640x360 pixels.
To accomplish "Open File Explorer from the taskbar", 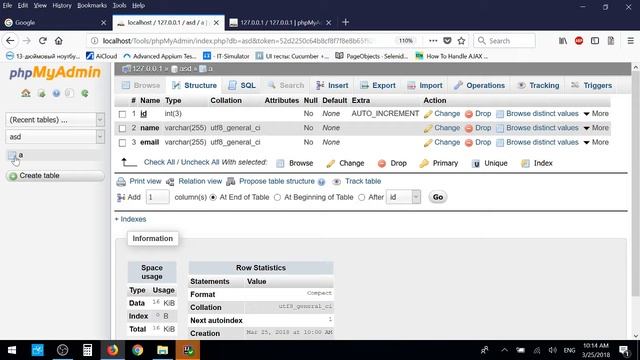I will 162,350.
